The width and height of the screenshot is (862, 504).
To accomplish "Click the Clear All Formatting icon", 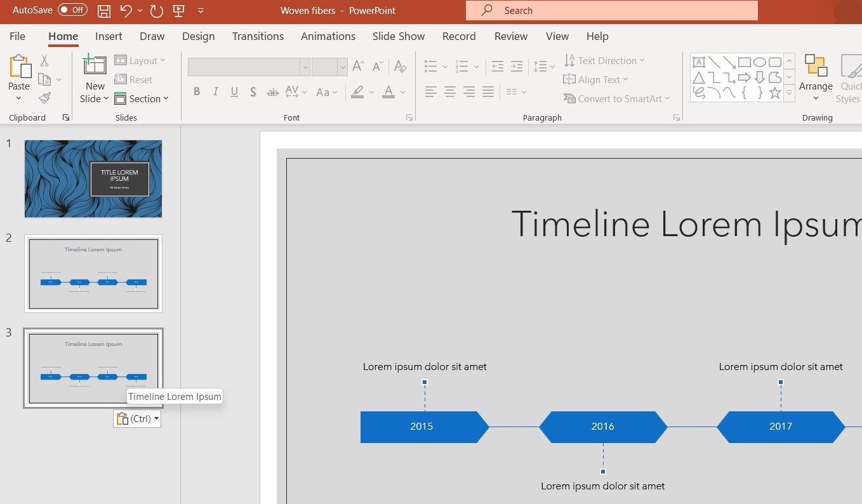I will point(400,66).
